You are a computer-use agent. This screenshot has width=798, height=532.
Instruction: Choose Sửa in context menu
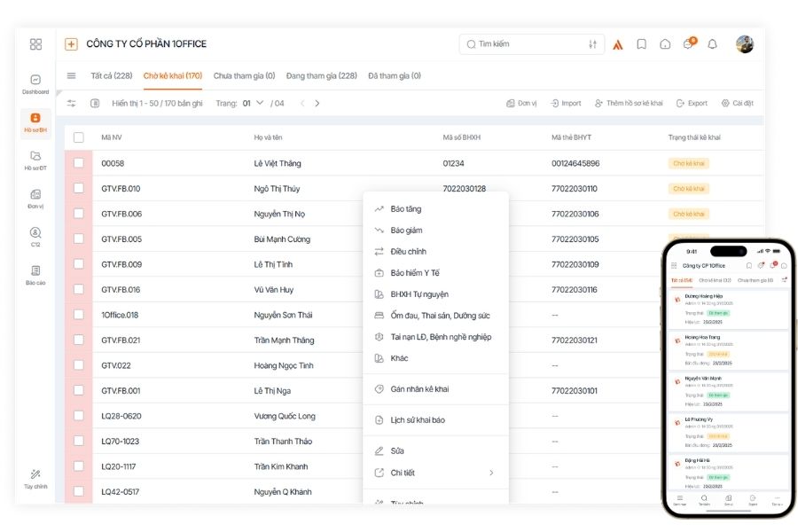click(x=435, y=451)
